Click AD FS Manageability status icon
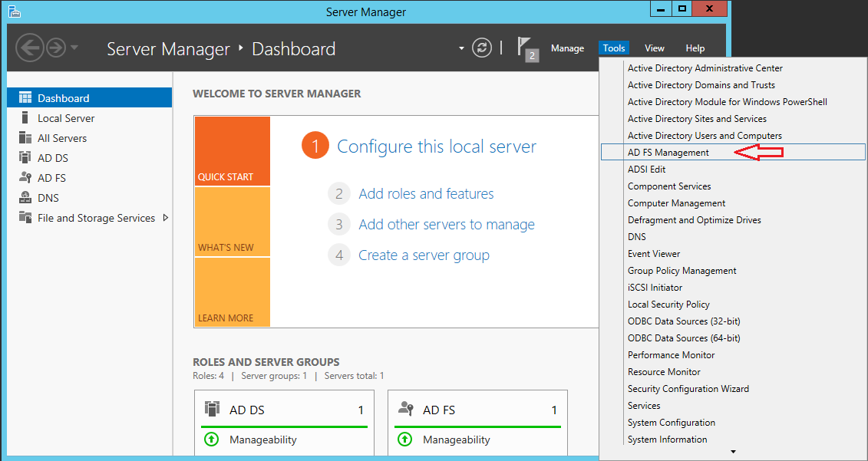Viewport: 868px width, 461px height. pyautogui.click(x=404, y=440)
